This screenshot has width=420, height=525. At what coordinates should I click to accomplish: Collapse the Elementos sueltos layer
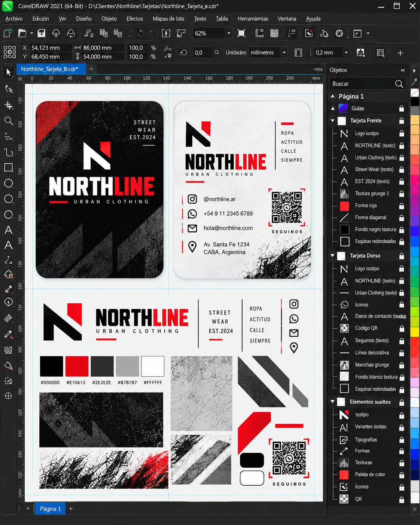tap(332, 402)
